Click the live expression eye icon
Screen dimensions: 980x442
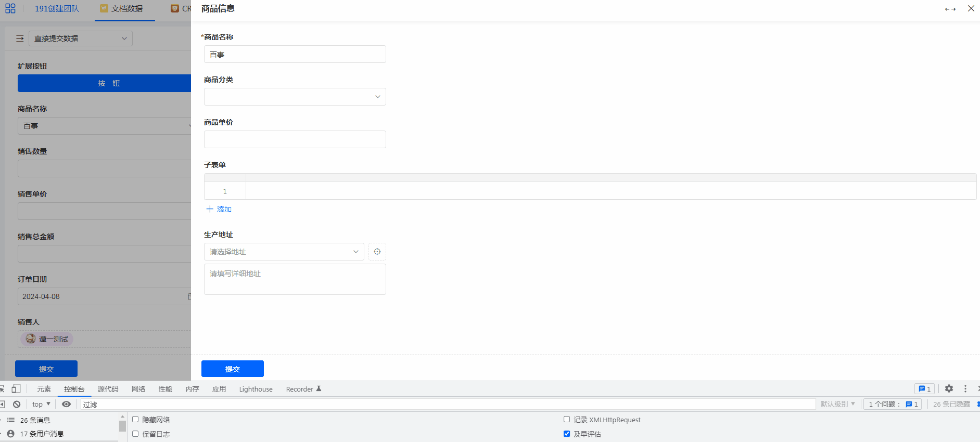[66, 404]
